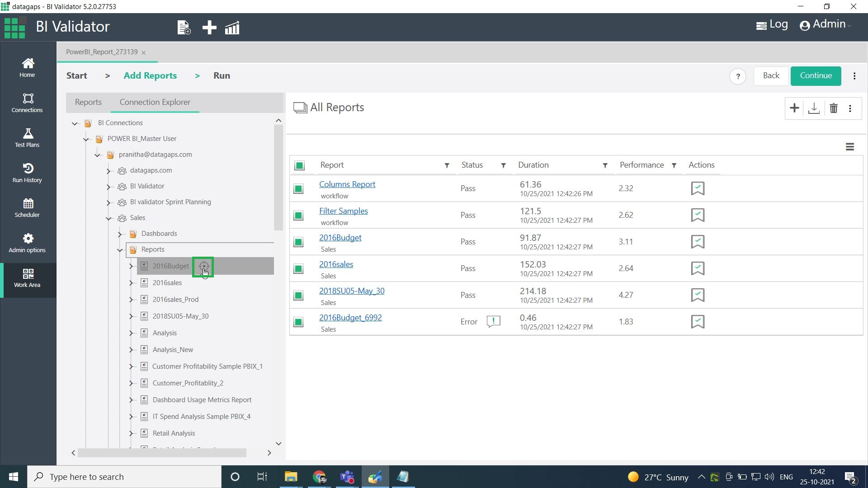Screen dimensions: 868x488
Task: Click the download icon in All Reports
Action: [814, 108]
